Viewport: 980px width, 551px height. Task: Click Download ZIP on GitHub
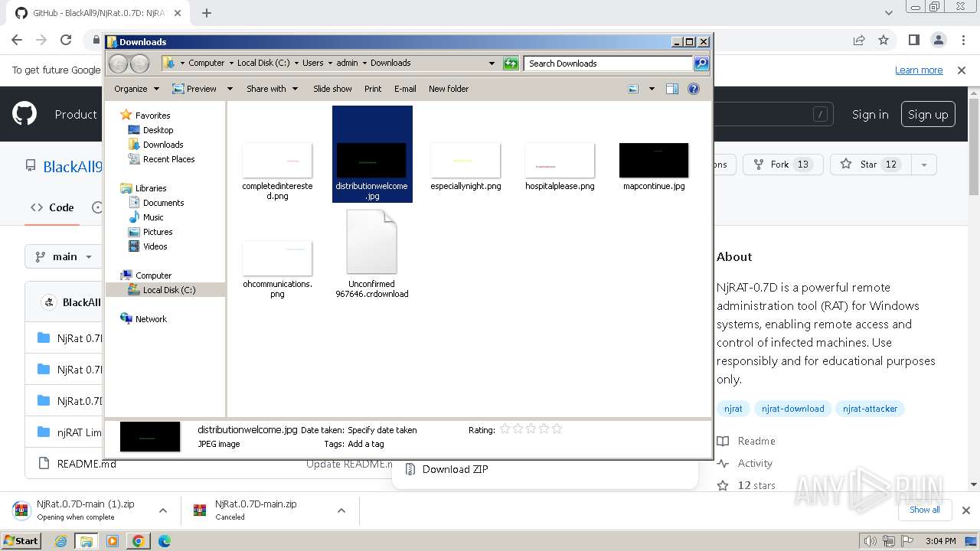point(455,469)
